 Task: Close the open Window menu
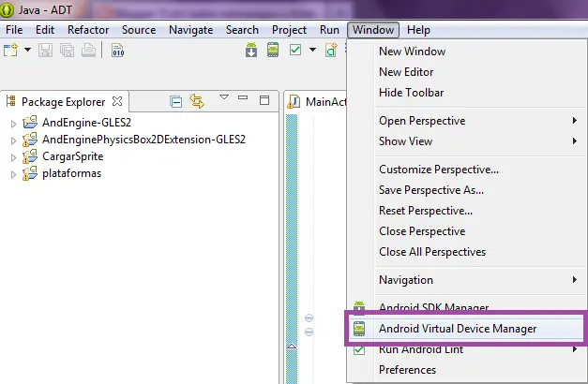pyautogui.click(x=373, y=30)
